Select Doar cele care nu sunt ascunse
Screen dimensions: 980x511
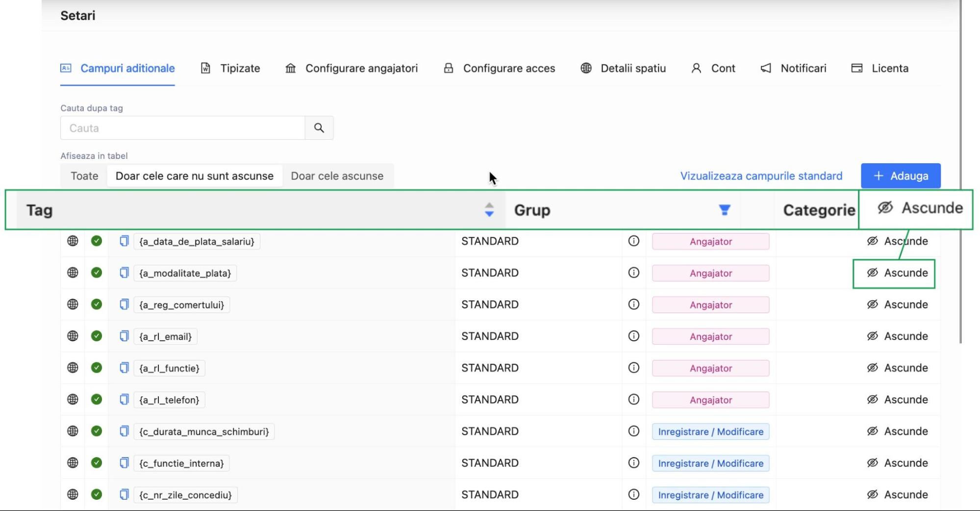tap(195, 176)
